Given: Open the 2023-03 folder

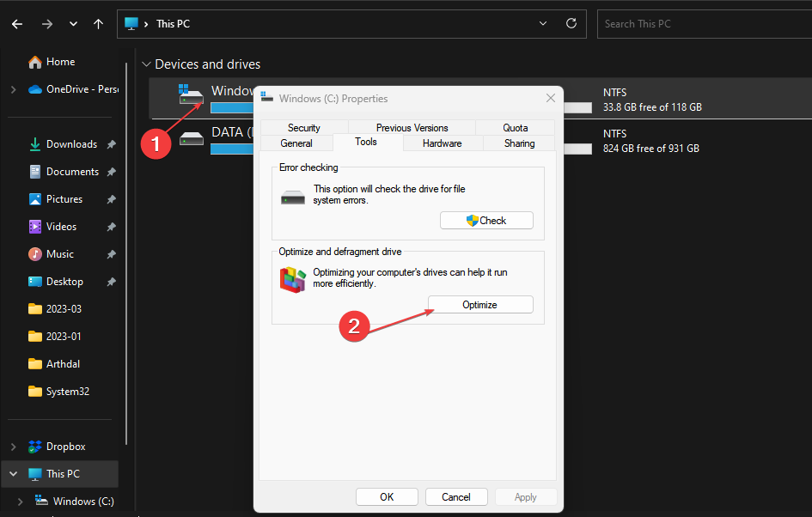Looking at the screenshot, I should click(x=64, y=309).
